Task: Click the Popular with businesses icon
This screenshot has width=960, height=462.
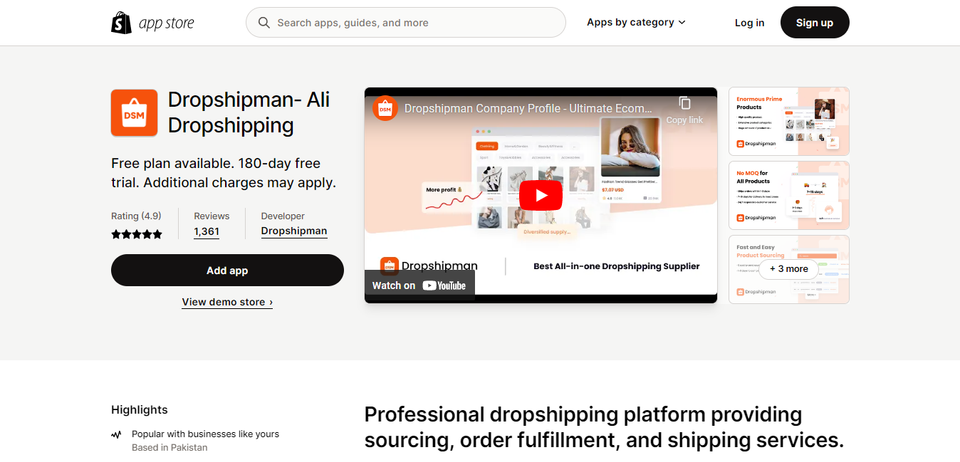Action: (116, 434)
